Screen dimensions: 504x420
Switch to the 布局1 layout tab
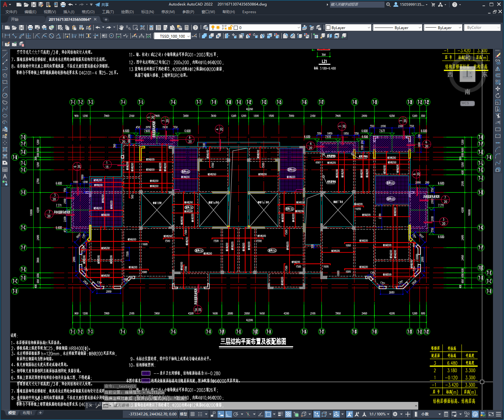click(27, 413)
